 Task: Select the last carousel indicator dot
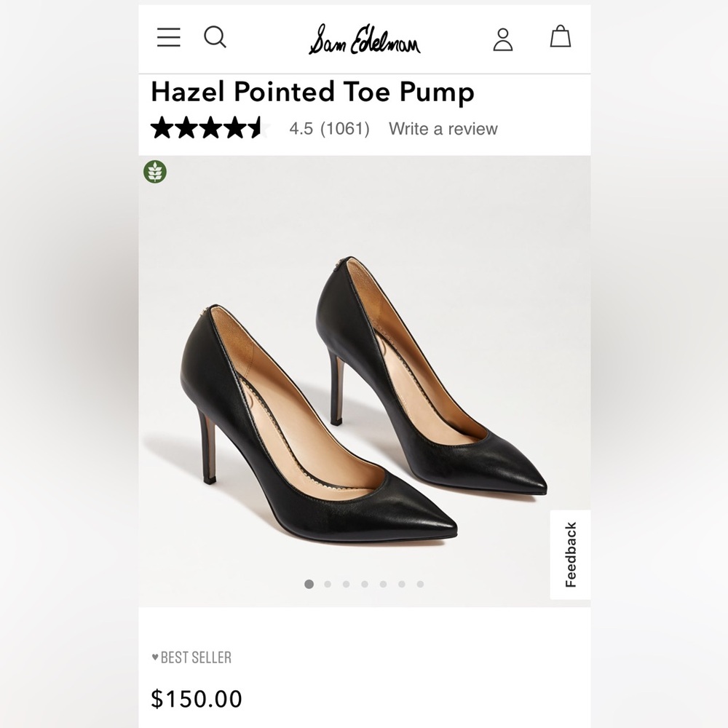pos(419,582)
